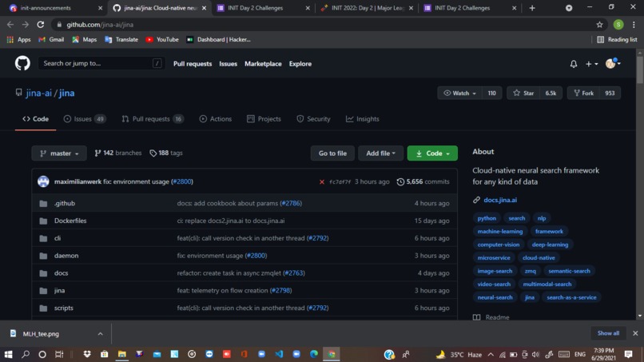Click Show all downloads
The width and height of the screenshot is (644, 362).
[x=608, y=333]
